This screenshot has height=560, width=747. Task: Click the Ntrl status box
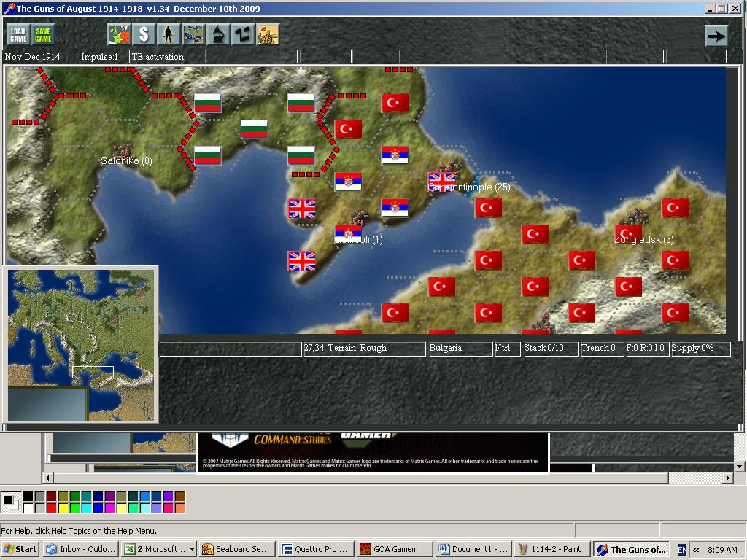coord(507,349)
